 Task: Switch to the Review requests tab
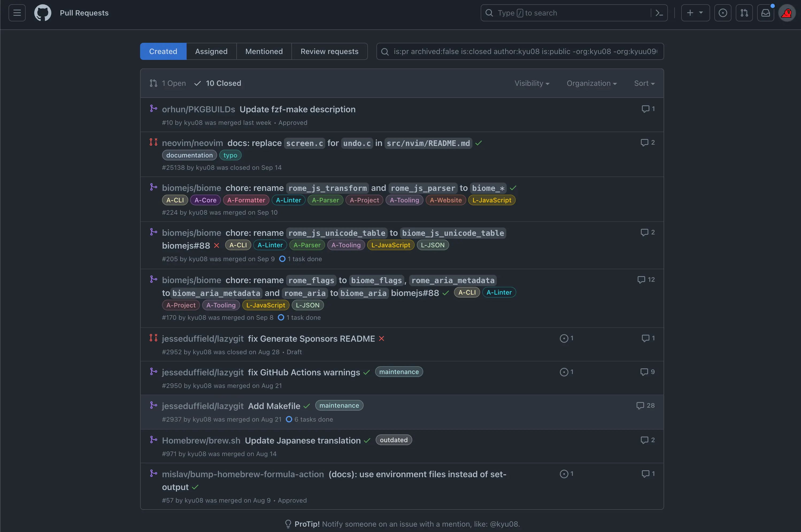(x=329, y=51)
